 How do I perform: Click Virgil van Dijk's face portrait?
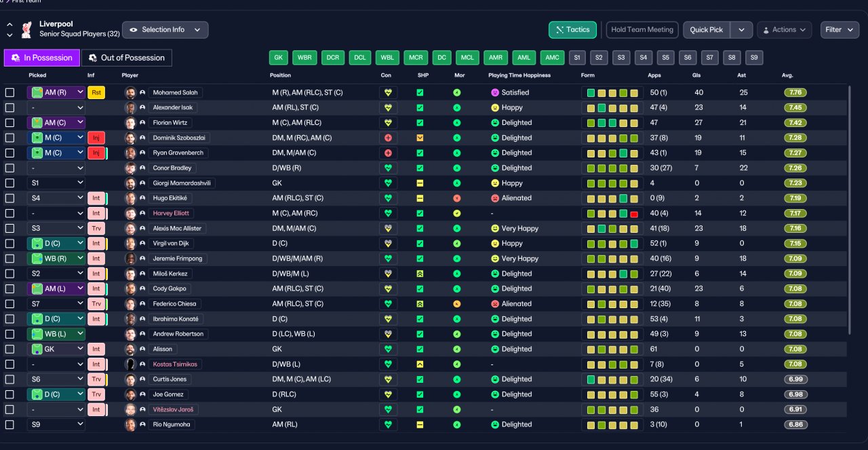point(130,244)
